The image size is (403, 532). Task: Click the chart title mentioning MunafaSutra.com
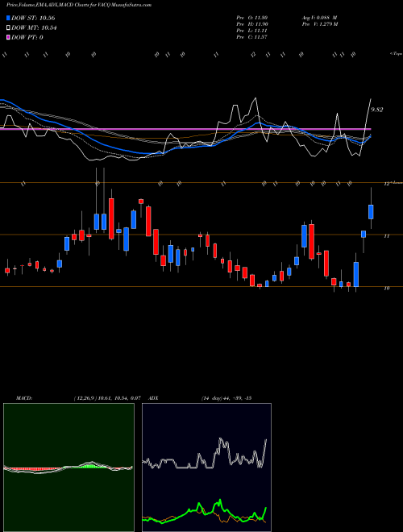click(x=79, y=5)
